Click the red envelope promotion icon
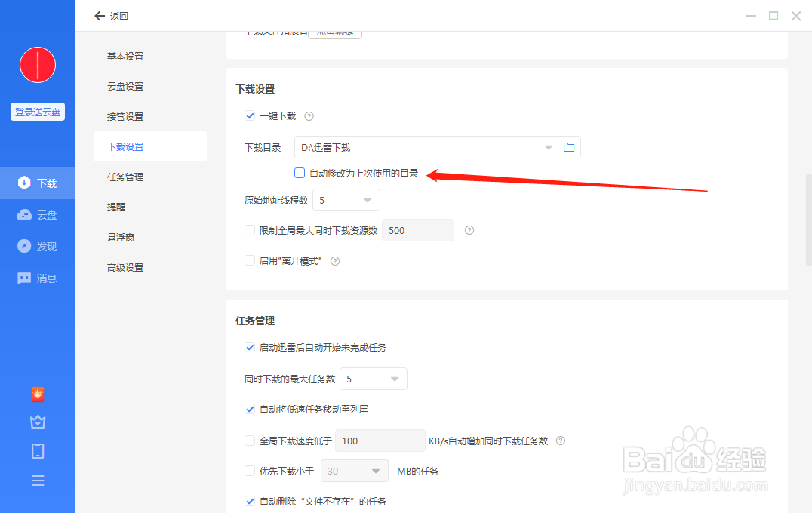 pos(38,395)
